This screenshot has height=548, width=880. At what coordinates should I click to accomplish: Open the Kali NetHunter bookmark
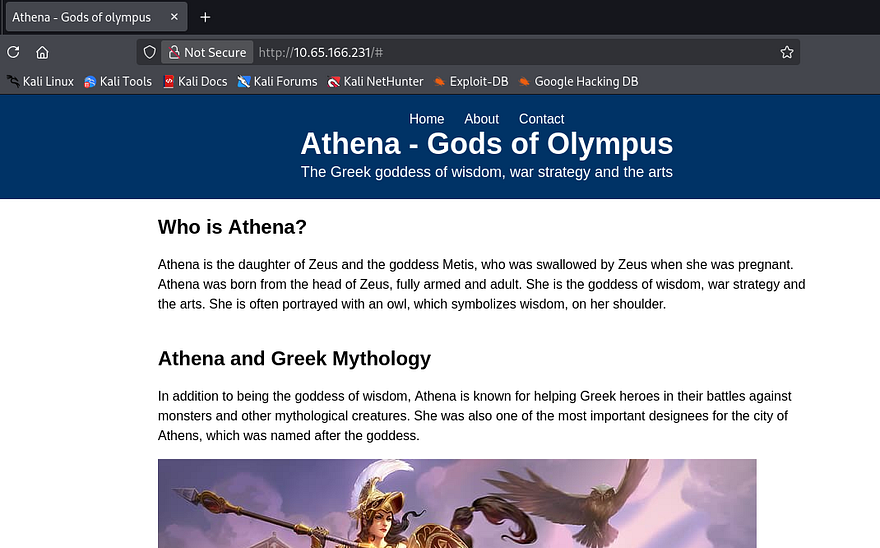pos(376,82)
